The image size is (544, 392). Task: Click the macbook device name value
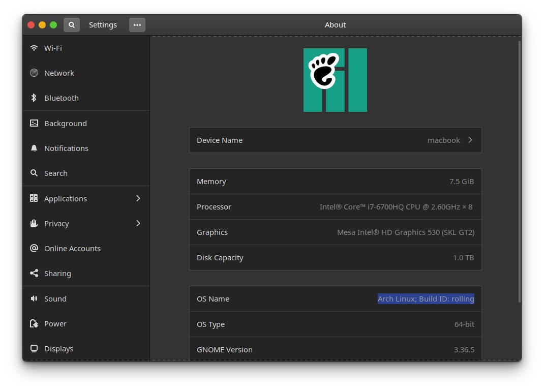[x=443, y=140]
